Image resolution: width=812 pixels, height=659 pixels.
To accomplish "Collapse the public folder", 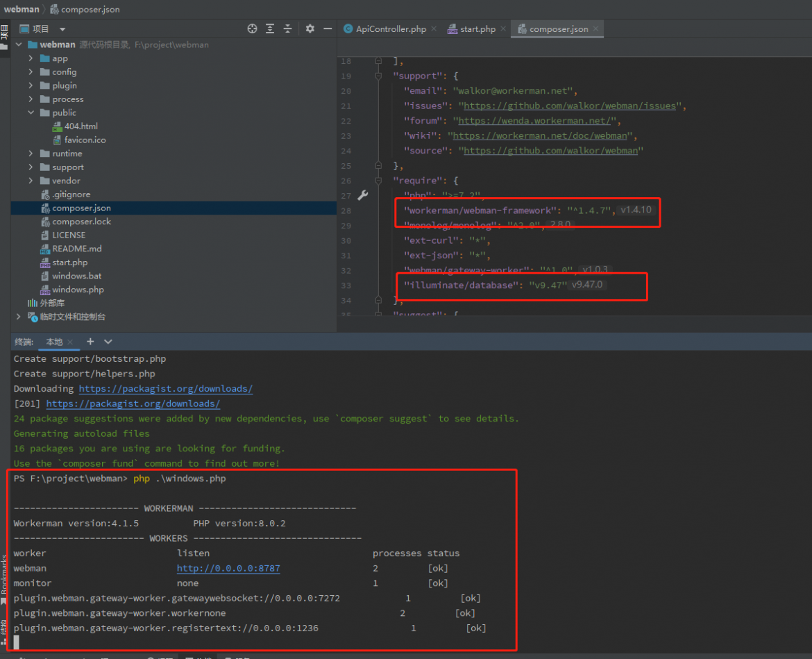I will point(31,112).
